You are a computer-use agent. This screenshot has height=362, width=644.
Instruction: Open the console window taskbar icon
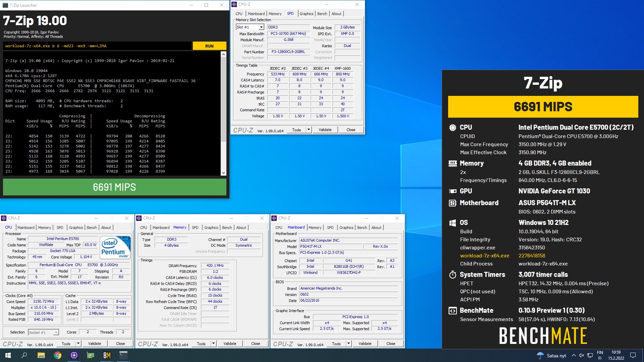pos(123,355)
